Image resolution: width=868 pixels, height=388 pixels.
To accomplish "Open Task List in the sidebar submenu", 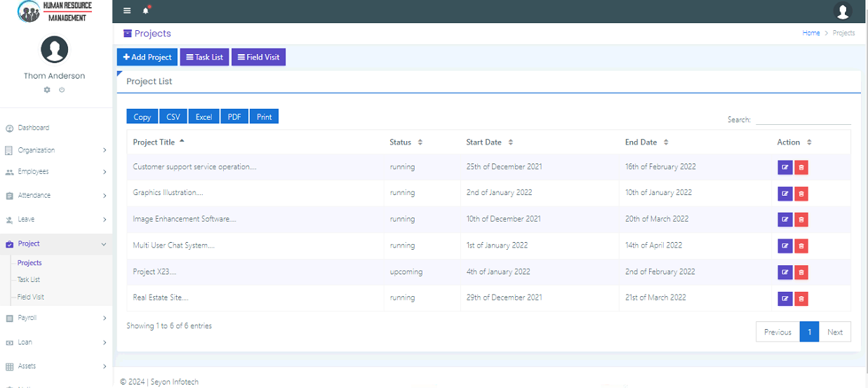I will (29, 279).
